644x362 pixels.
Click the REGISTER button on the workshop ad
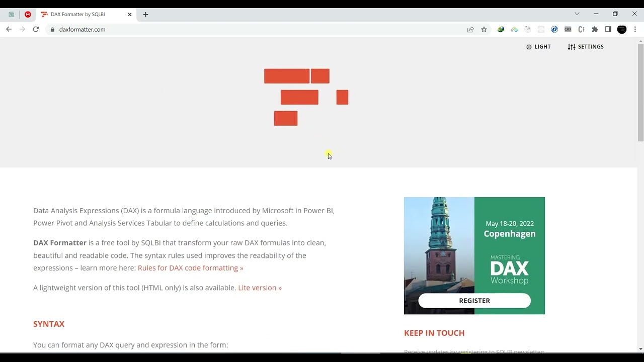[x=474, y=301]
